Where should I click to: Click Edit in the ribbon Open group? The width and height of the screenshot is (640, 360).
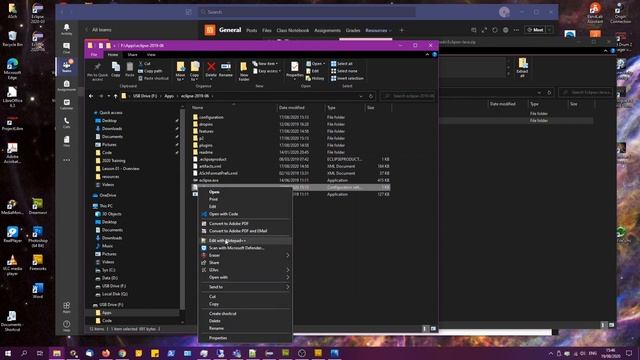(x=312, y=71)
